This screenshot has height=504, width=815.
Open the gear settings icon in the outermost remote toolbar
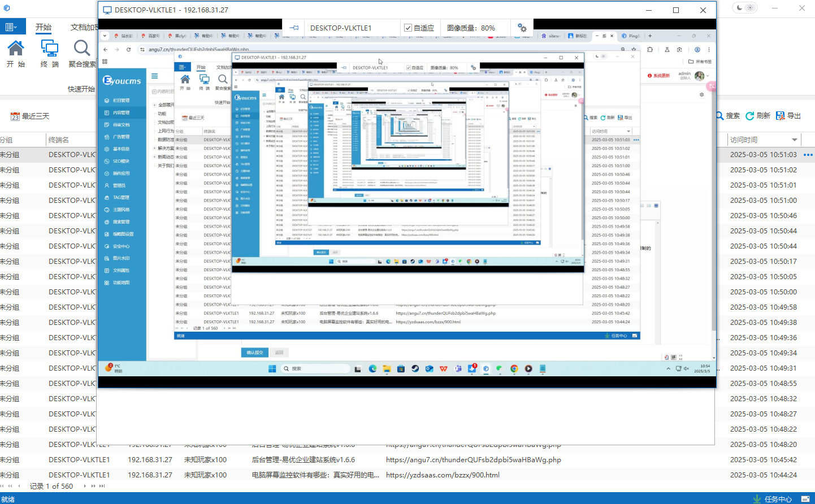tap(522, 28)
